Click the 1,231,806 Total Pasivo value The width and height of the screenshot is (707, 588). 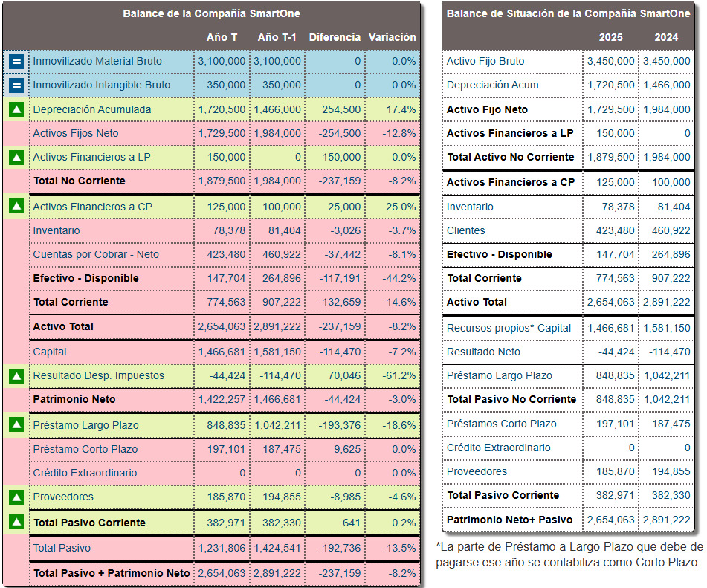tap(222, 548)
